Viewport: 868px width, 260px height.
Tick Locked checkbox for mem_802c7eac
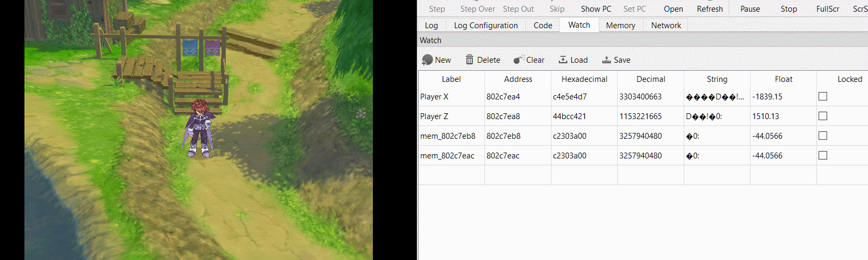click(823, 155)
